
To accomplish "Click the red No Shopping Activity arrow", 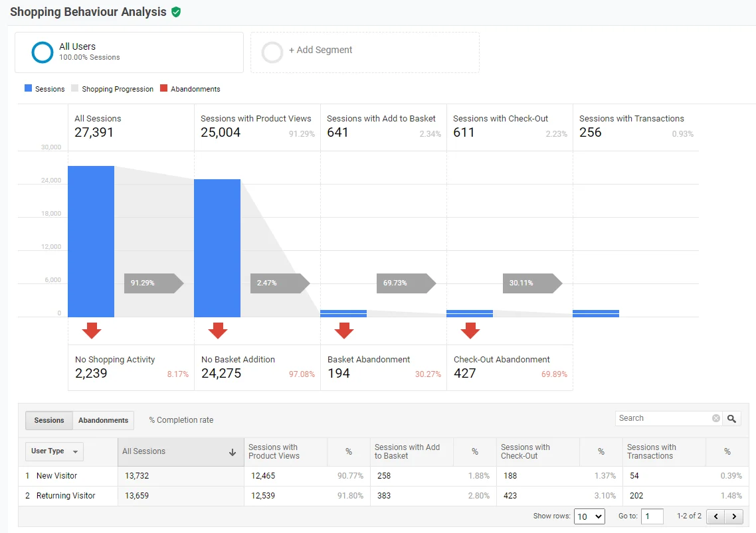I will pos(92,331).
